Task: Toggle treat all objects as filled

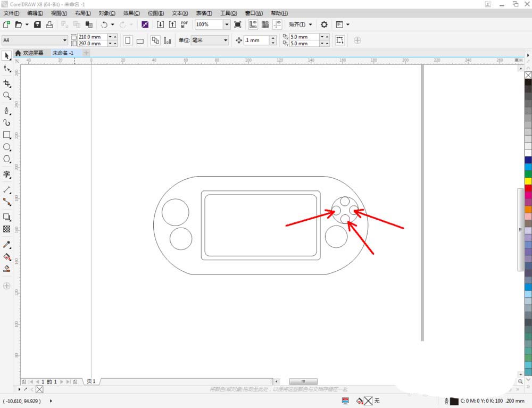Action: [x=339, y=40]
